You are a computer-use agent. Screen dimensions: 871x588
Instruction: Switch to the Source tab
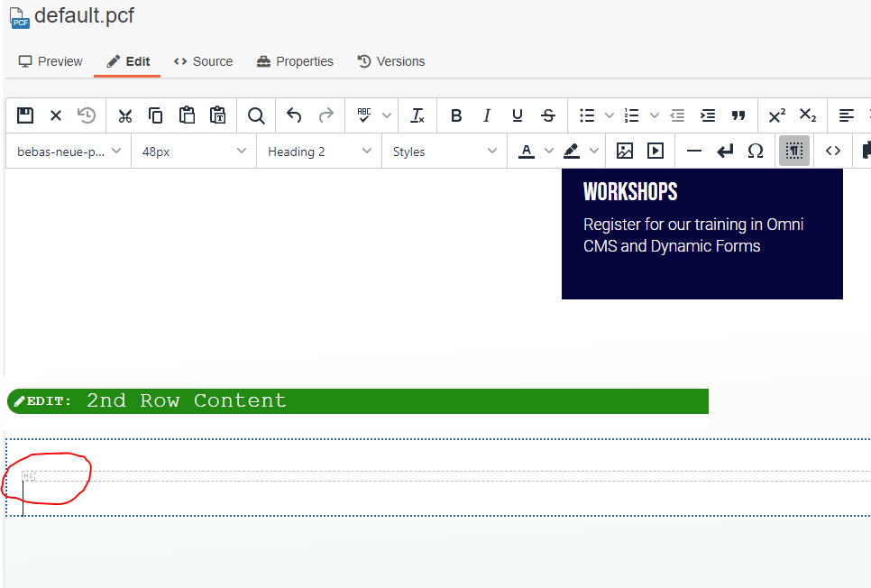click(x=203, y=61)
